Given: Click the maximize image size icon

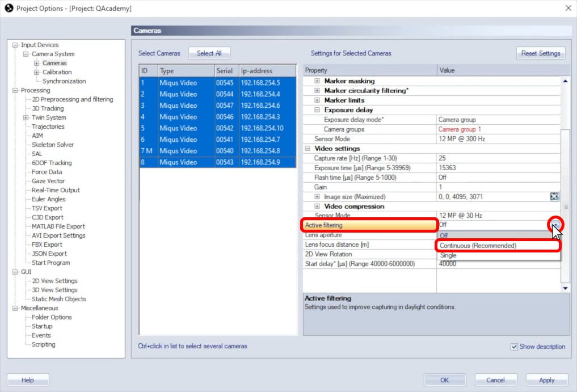Looking at the screenshot, I should pyautogui.click(x=554, y=197).
